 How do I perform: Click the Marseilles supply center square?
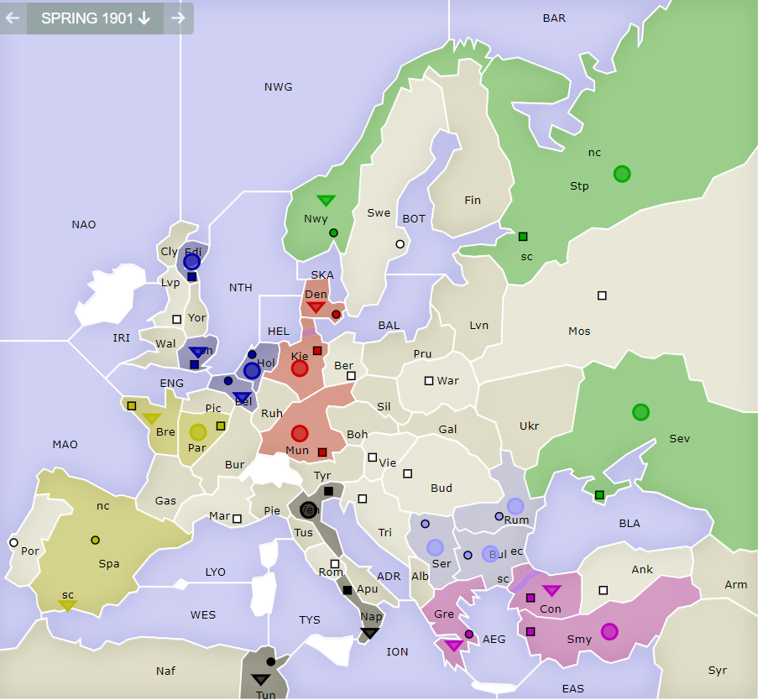[x=237, y=519]
